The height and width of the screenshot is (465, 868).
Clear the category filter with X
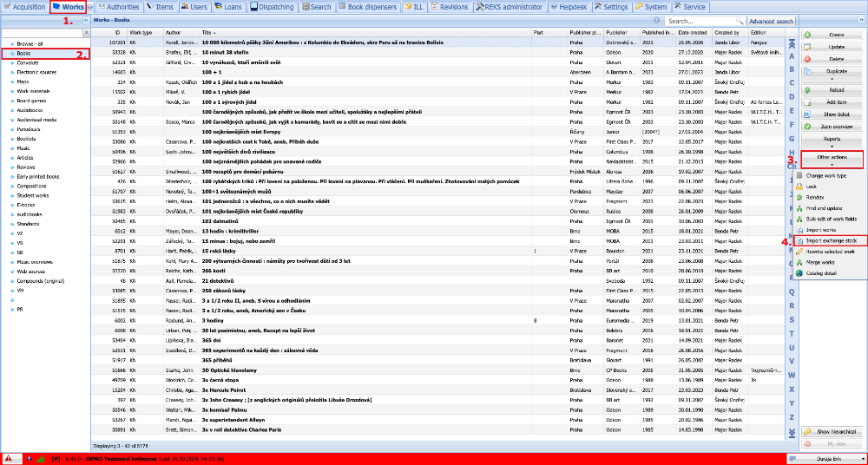click(x=86, y=33)
